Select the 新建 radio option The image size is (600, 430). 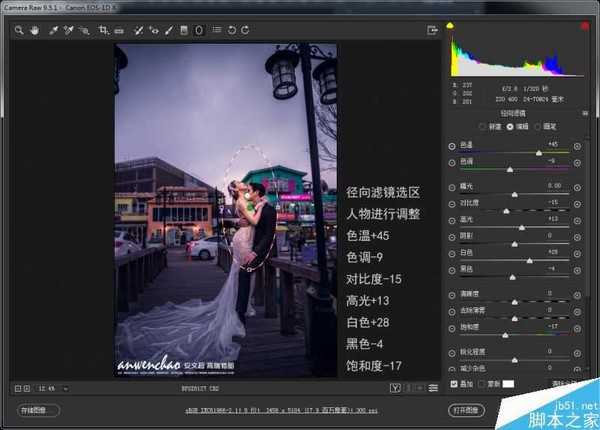tap(485, 127)
